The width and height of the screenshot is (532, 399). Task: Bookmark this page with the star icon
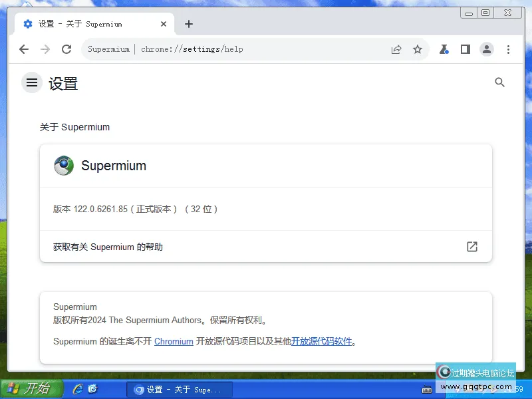[x=418, y=49]
